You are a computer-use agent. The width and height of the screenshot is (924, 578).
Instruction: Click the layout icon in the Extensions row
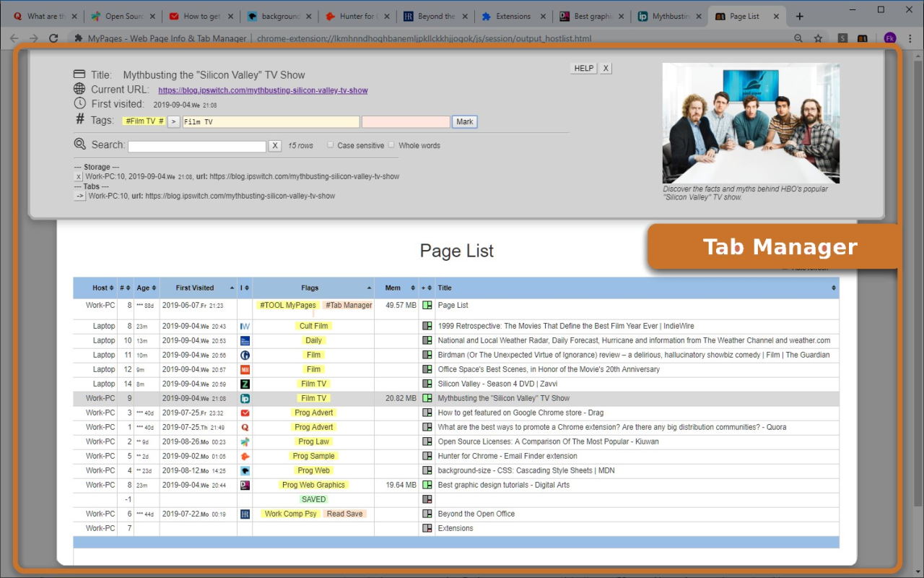(427, 528)
